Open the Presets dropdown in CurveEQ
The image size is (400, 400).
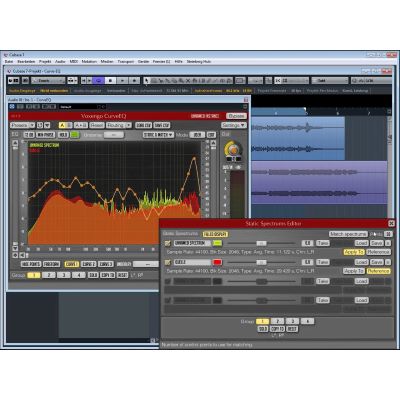click(x=22, y=125)
